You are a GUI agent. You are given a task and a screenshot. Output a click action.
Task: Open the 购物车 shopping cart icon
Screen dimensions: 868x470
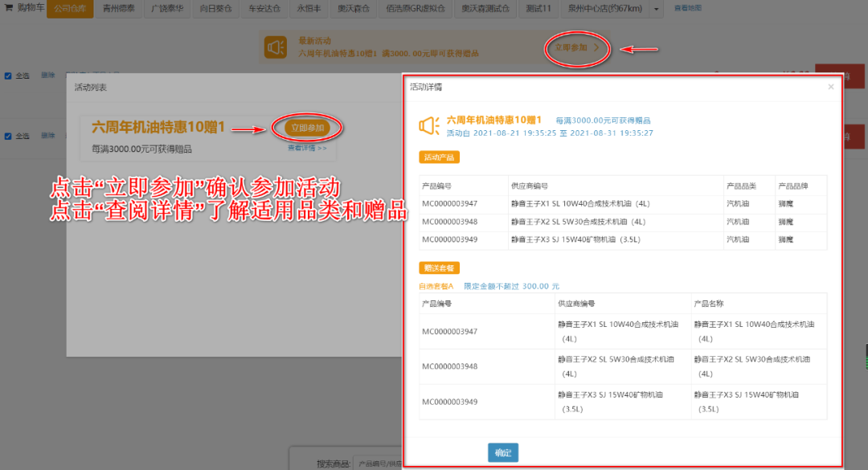pyautogui.click(x=8, y=9)
